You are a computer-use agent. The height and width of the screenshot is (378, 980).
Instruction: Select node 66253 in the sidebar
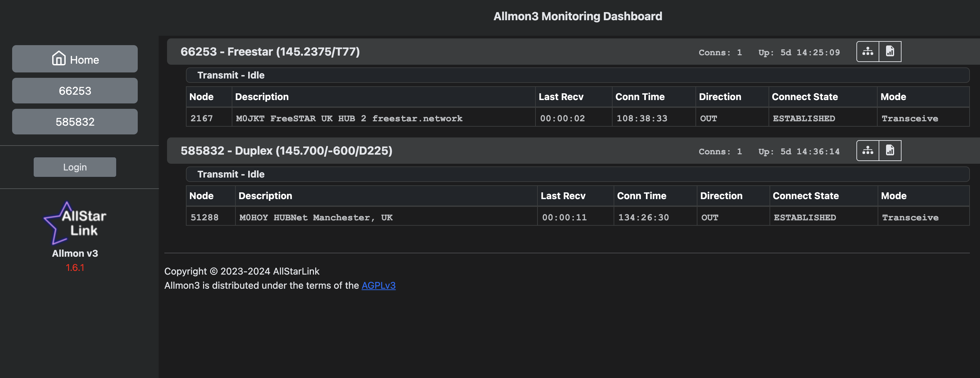point(75,91)
